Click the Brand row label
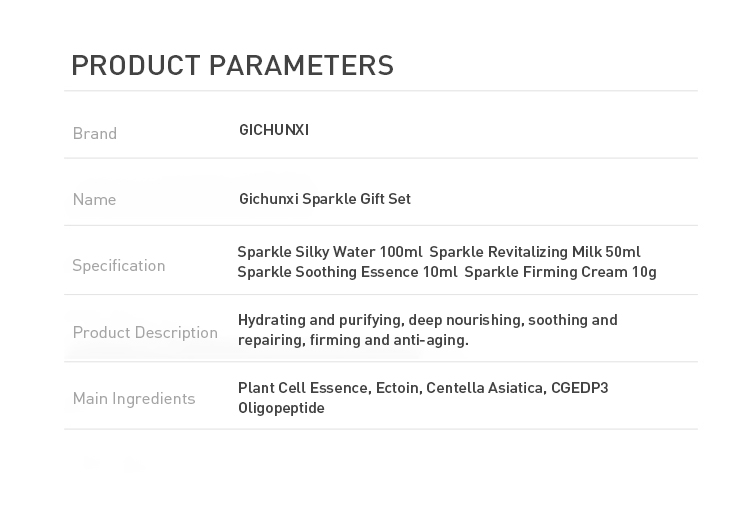The width and height of the screenshot is (750, 505). [x=95, y=133]
